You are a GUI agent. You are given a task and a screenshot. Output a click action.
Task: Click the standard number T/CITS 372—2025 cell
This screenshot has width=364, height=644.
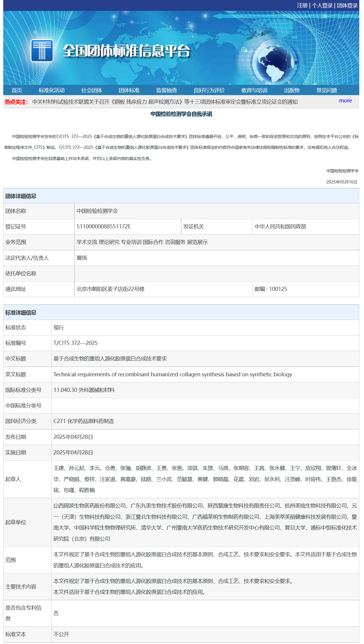[76, 343]
